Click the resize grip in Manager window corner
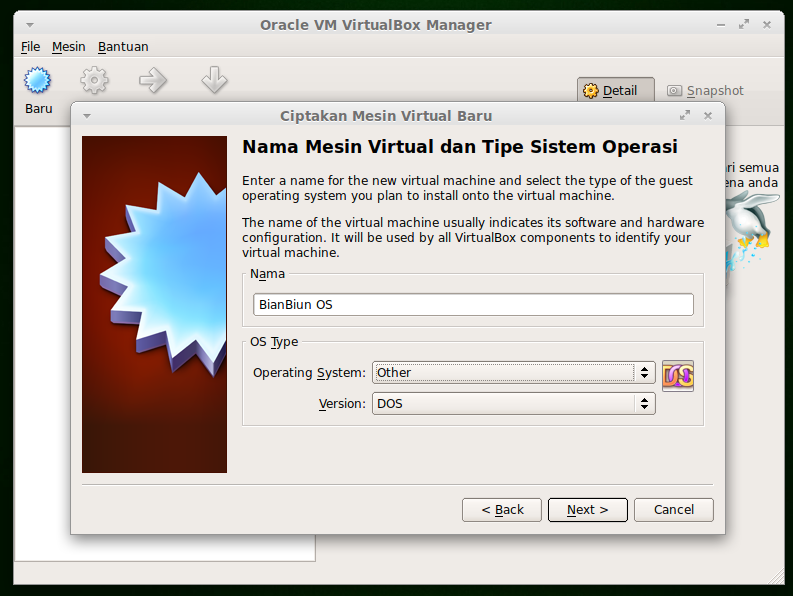793x596 pixels. [x=776, y=577]
